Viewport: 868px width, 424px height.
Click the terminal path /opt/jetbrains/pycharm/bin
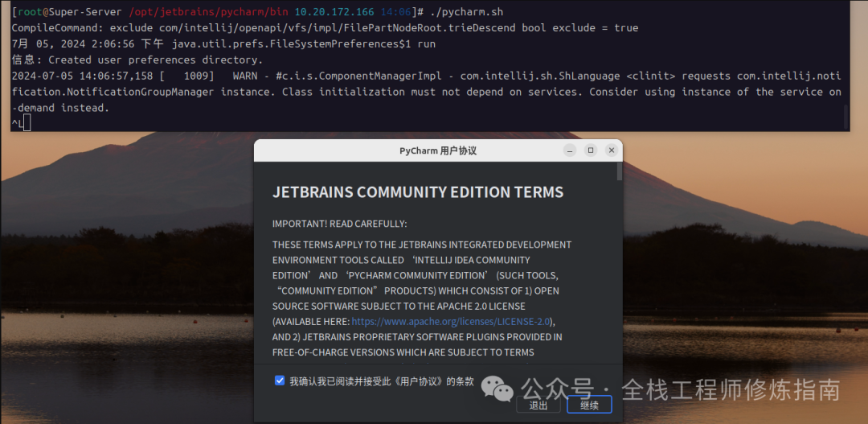tap(208, 11)
